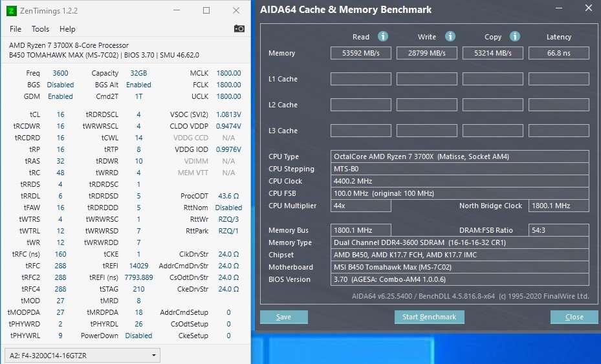
Task: Expand the A2: F4-3200C14-16GTZR module dropdown
Action: (x=82, y=355)
